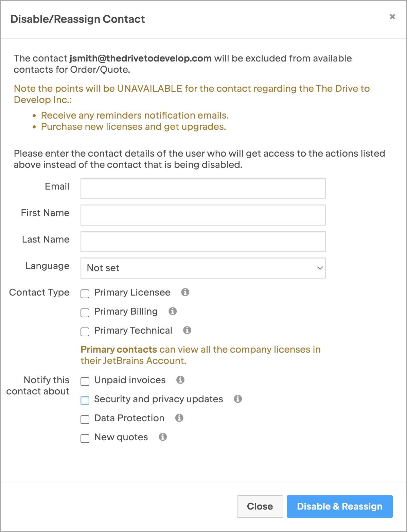Check the Primary Licensee checkbox
The image size is (407, 532).
(85, 294)
